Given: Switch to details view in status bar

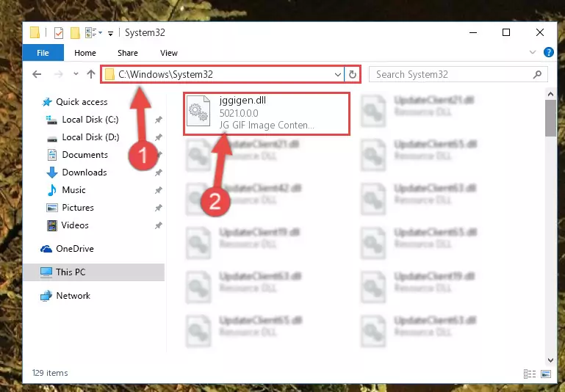Looking at the screenshot, I should coord(529,374).
